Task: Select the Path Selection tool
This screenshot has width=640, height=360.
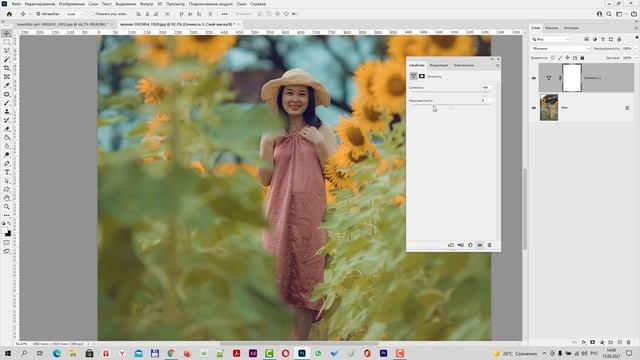Action: click(7, 181)
